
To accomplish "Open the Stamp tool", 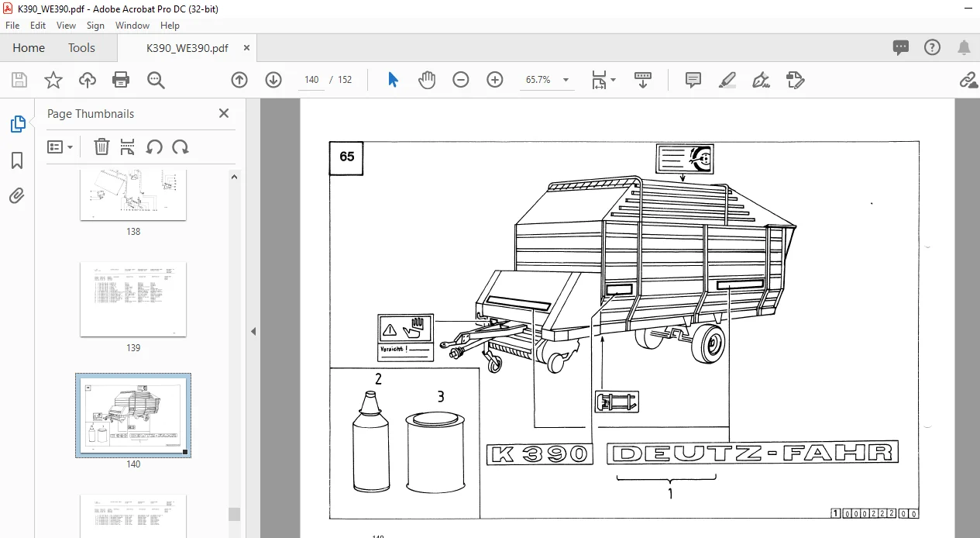I will click(795, 80).
